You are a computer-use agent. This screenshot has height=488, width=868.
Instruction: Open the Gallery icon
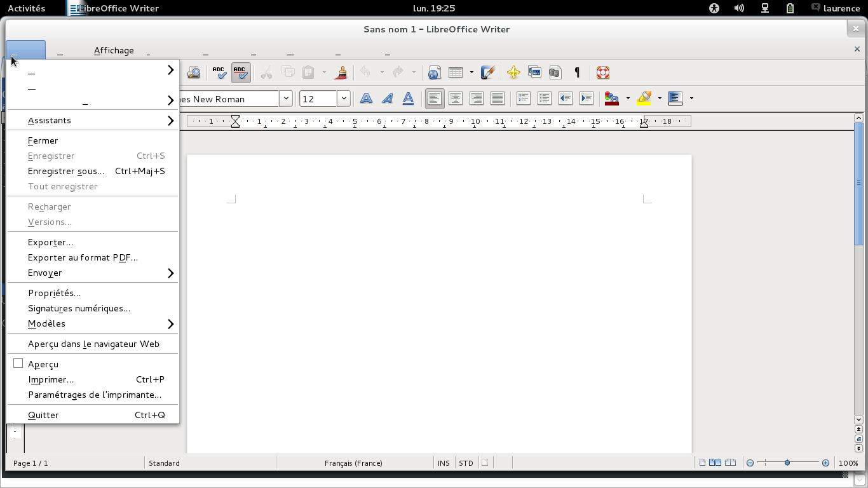pyautogui.click(x=534, y=72)
